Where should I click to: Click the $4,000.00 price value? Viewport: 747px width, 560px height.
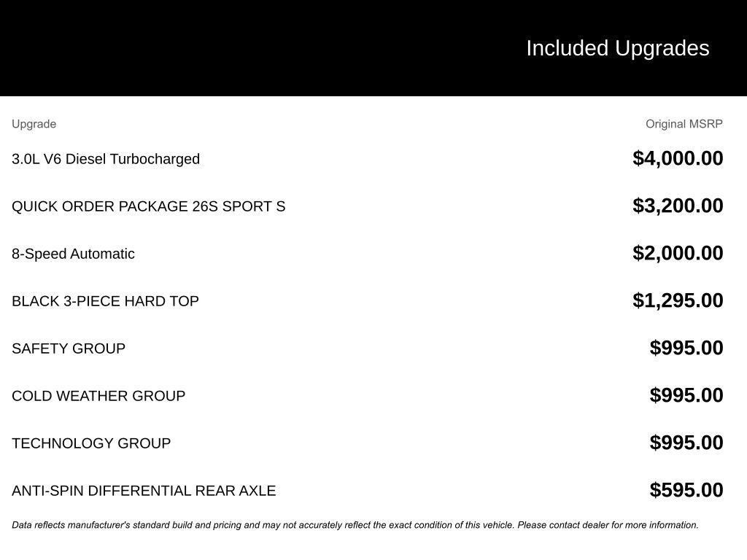678,158
